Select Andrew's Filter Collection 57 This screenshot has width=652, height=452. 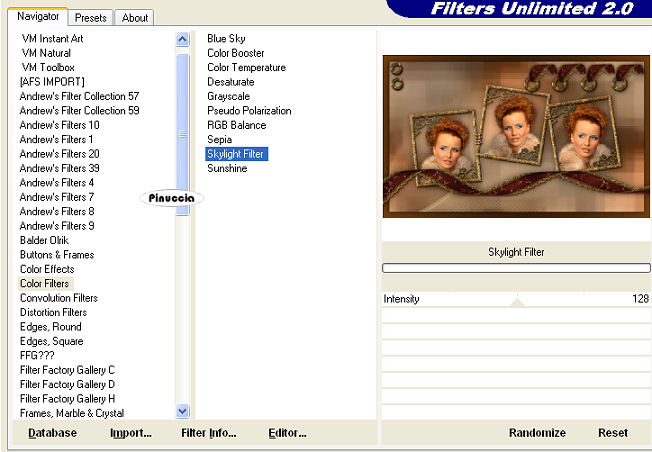(79, 96)
